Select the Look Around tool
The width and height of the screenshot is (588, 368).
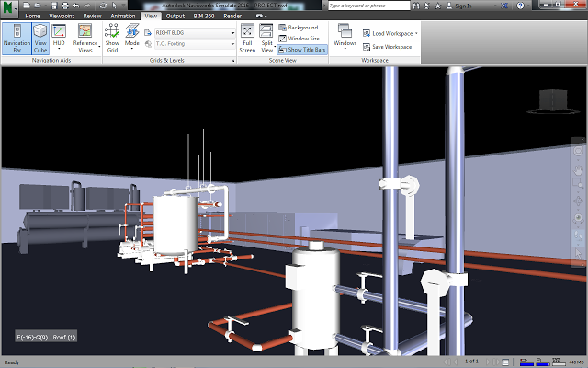point(578,218)
